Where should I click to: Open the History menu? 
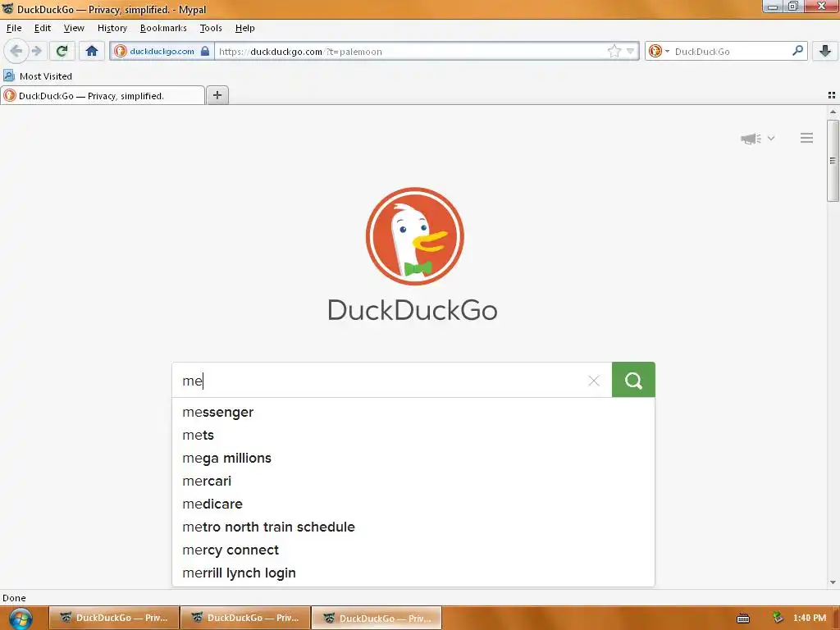[x=112, y=28]
